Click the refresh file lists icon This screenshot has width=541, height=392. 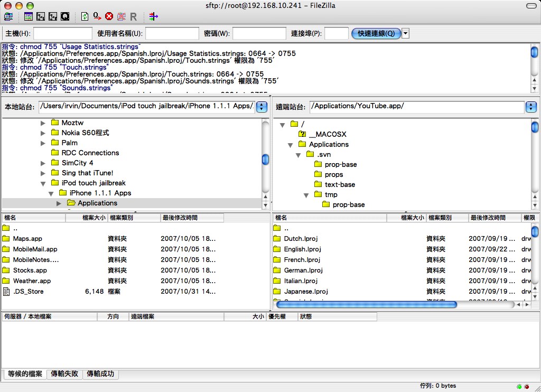coord(85,16)
